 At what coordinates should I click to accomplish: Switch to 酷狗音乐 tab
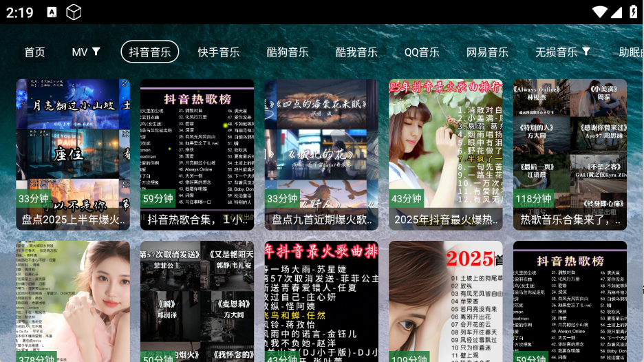[x=288, y=52]
